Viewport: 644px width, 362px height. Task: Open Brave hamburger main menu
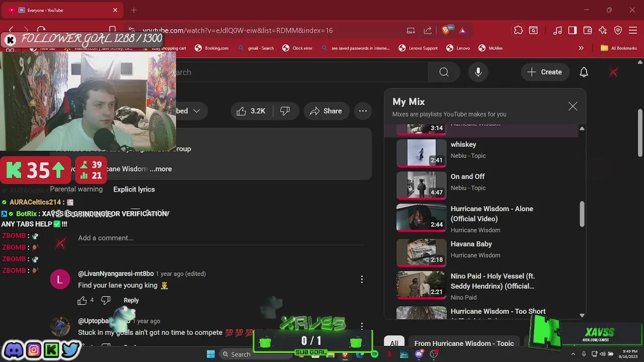[x=633, y=30]
